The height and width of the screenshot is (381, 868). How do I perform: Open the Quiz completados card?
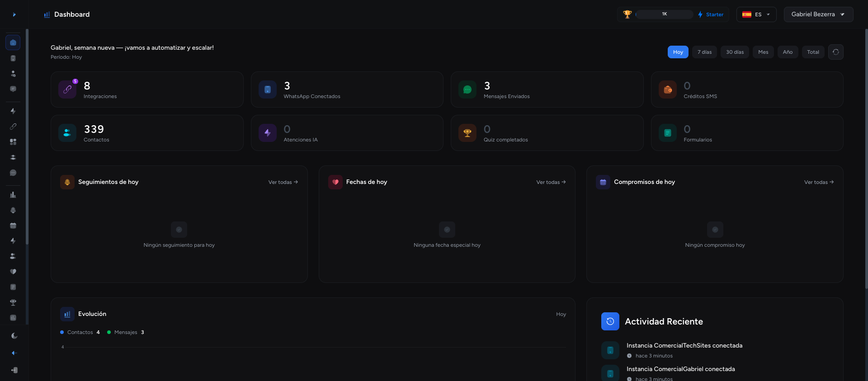[547, 133]
